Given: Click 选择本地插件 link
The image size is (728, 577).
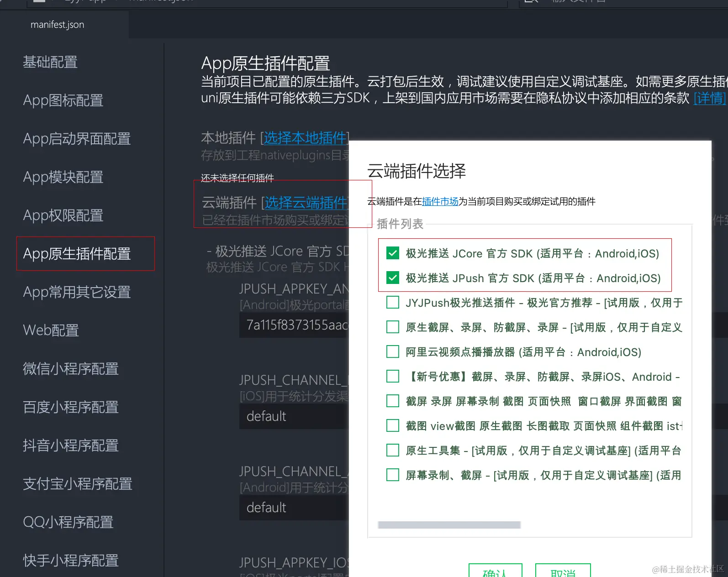Looking at the screenshot, I should tap(305, 138).
